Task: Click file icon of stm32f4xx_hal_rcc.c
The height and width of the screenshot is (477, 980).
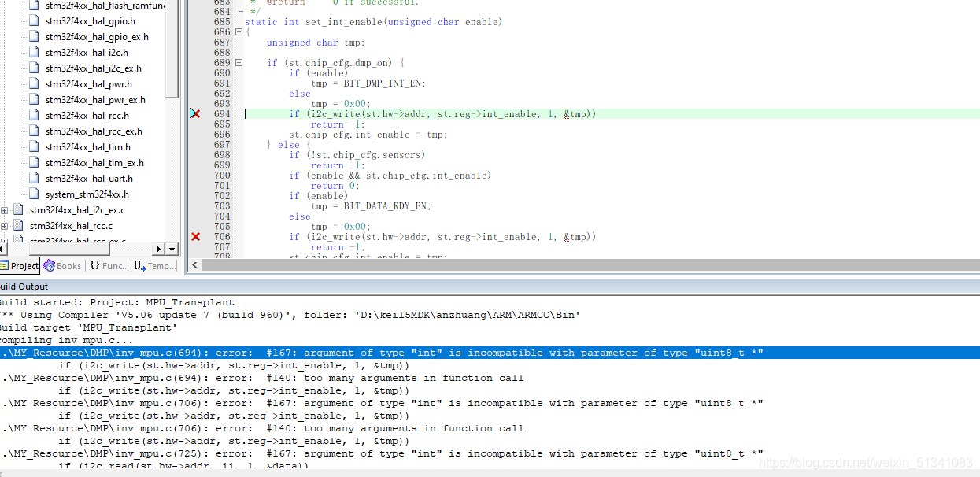Action: [x=18, y=226]
